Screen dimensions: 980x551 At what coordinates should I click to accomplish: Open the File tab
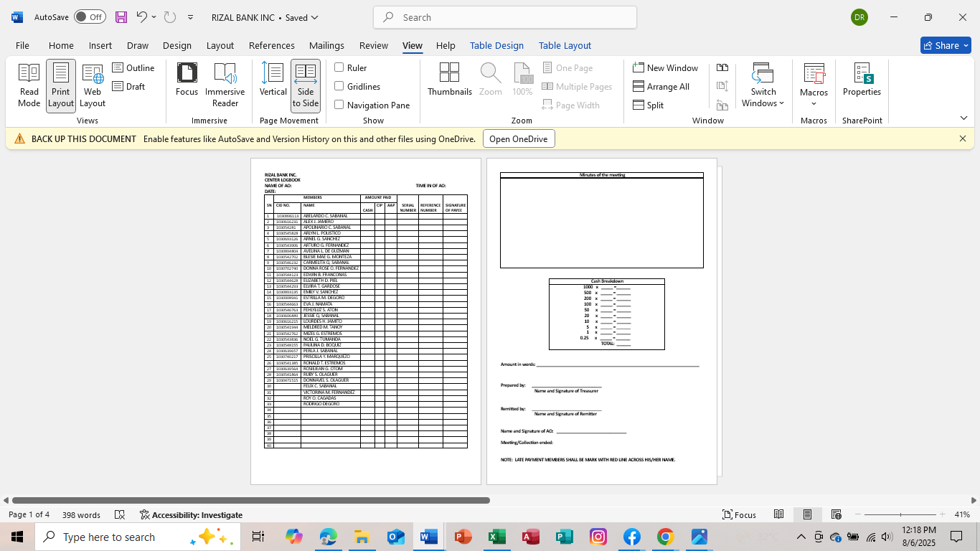tap(22, 45)
